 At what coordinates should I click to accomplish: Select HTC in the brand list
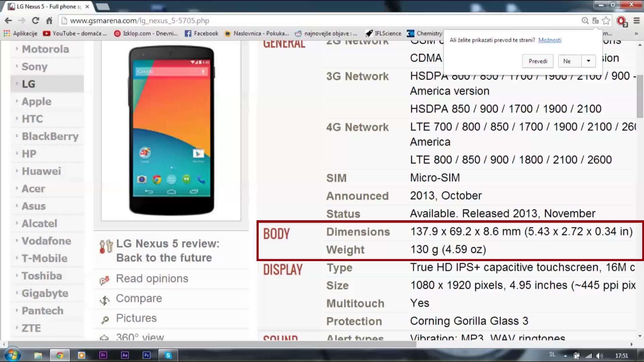pos(33,119)
